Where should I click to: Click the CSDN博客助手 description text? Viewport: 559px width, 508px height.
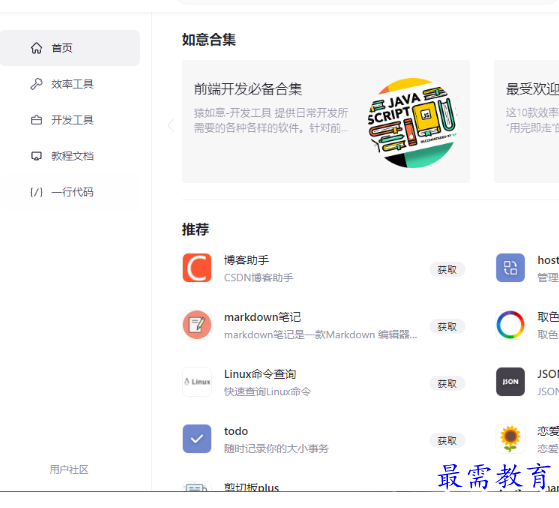tap(258, 278)
